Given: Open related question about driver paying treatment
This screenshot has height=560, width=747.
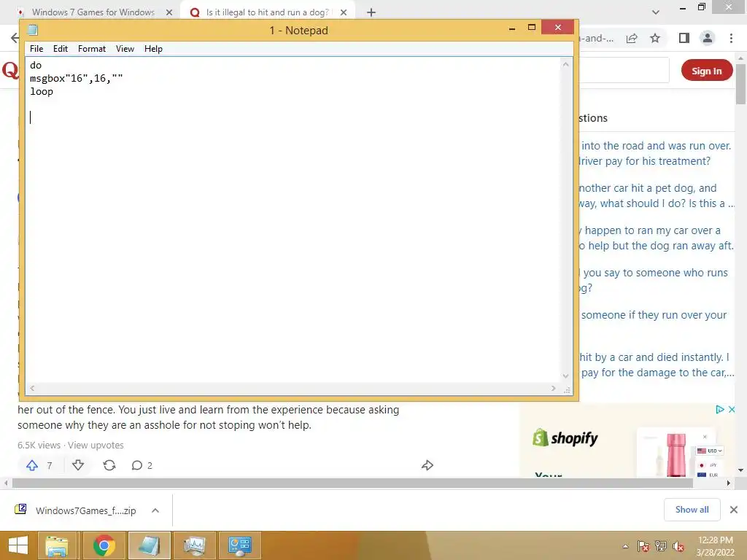Looking at the screenshot, I should coord(655,153).
